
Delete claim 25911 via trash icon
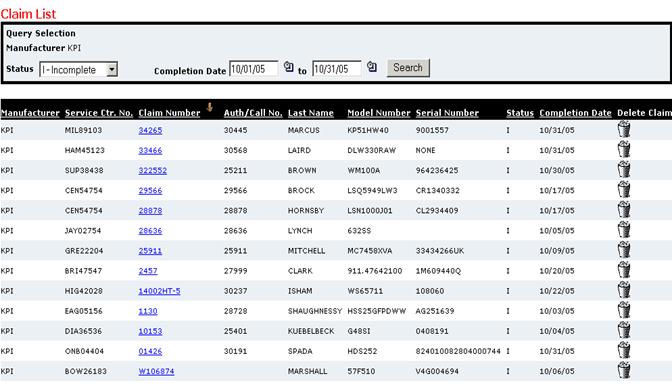[624, 250]
